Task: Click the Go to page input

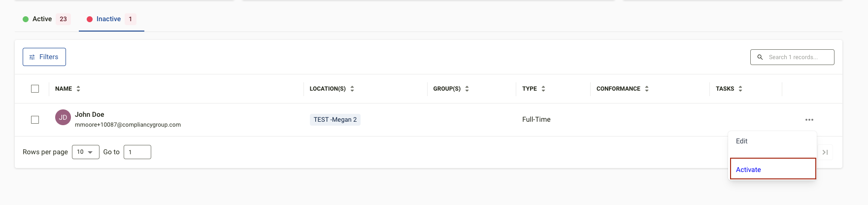Action: tap(137, 152)
